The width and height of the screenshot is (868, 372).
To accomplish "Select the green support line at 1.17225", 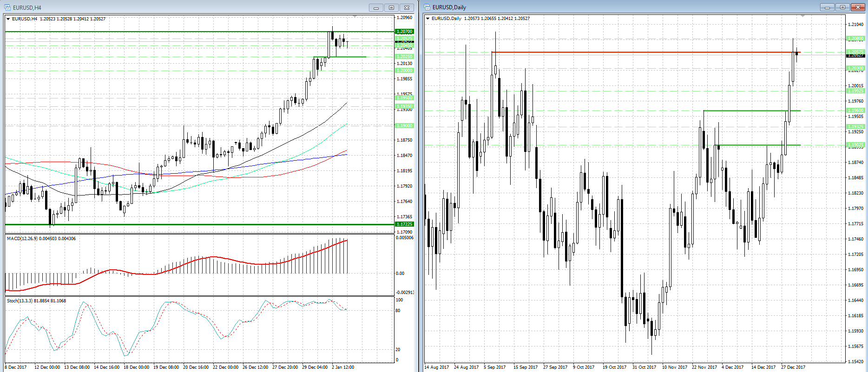I will pos(199,224).
